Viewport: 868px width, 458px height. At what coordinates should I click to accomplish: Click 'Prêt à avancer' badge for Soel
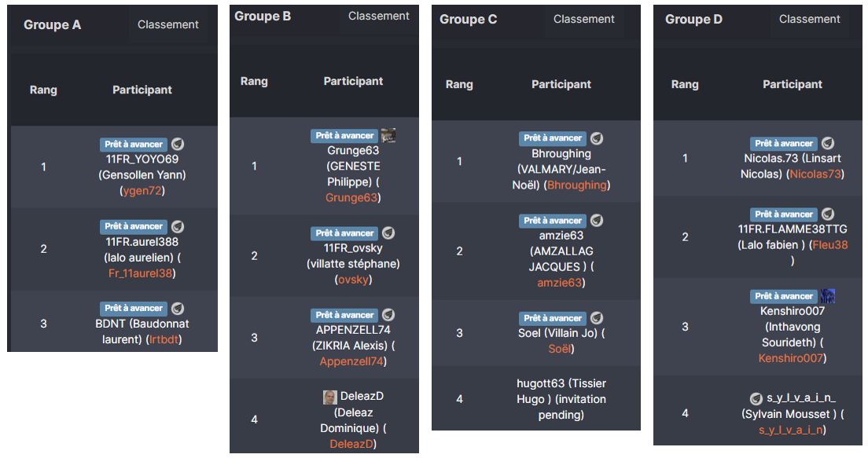point(554,318)
